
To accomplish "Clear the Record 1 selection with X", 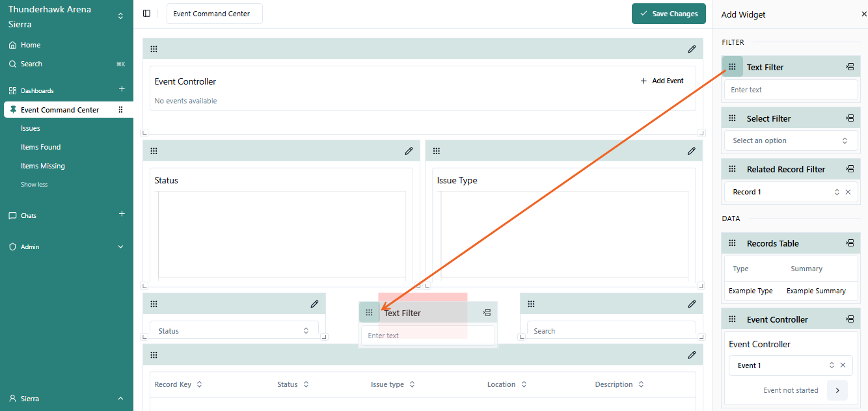I will click(848, 192).
